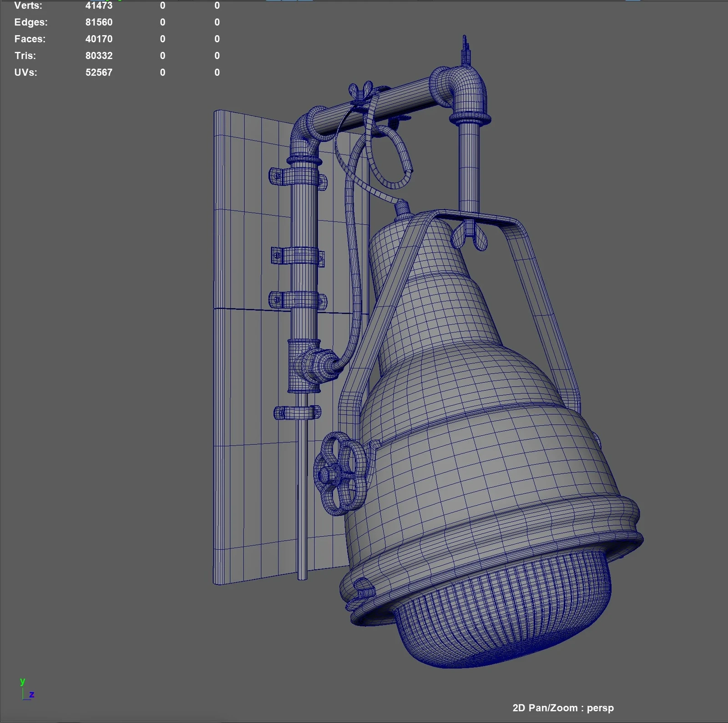The image size is (728, 723).
Task: Click the Tris: label in the HUD
Action: (x=25, y=55)
